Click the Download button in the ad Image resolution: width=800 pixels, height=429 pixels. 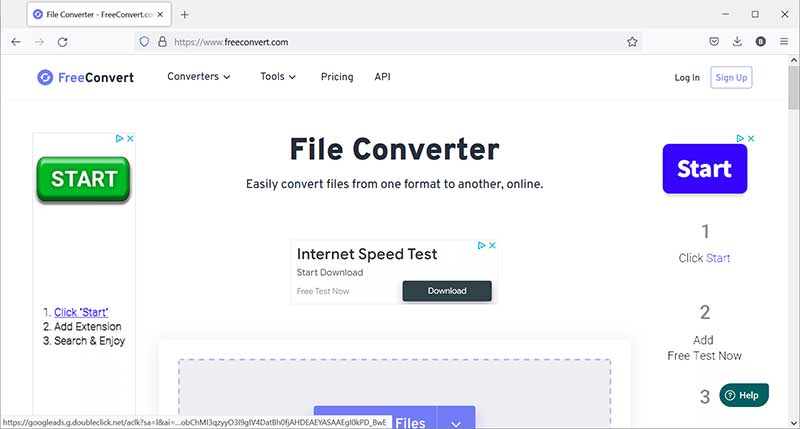pyautogui.click(x=447, y=291)
